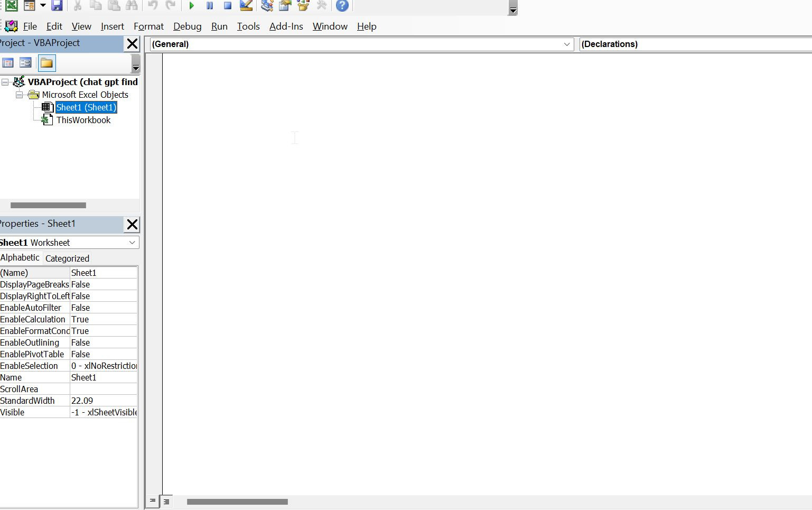Open the (General) object dropdown
812x510 pixels.
[x=567, y=44]
